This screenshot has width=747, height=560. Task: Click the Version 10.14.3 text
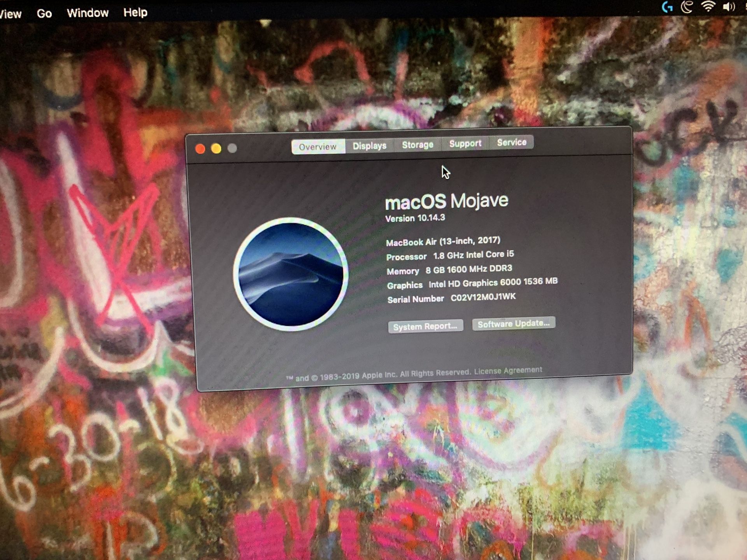415,218
